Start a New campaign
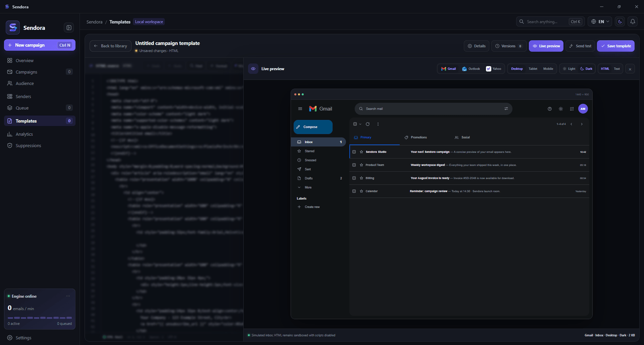The width and height of the screenshot is (644, 345). pos(39,45)
